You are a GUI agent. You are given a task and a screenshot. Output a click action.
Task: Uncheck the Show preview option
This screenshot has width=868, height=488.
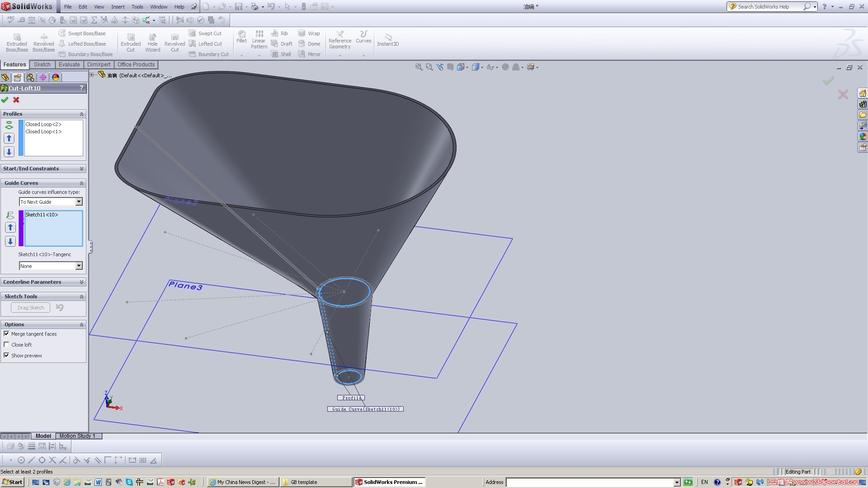coord(6,356)
